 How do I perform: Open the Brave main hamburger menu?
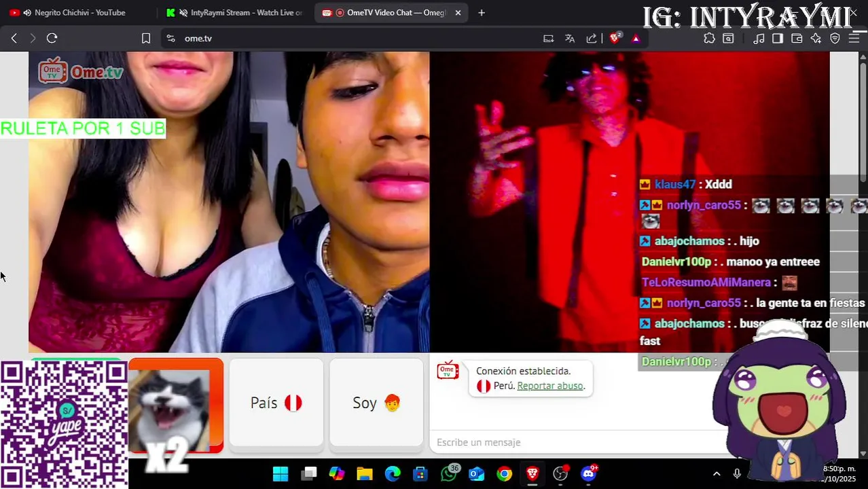click(854, 39)
